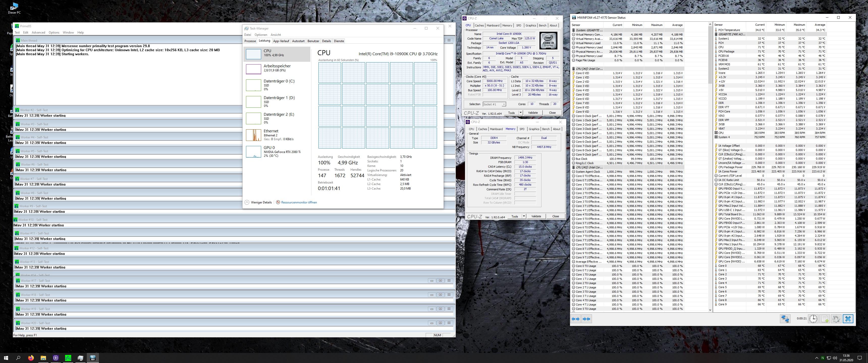Open Prime95 Test menu
This screenshot has width=868, height=363.
point(17,33)
